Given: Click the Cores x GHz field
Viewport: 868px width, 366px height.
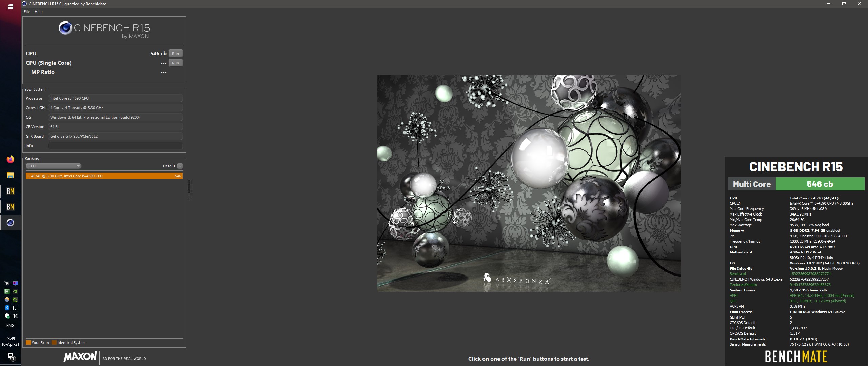Looking at the screenshot, I should [116, 108].
